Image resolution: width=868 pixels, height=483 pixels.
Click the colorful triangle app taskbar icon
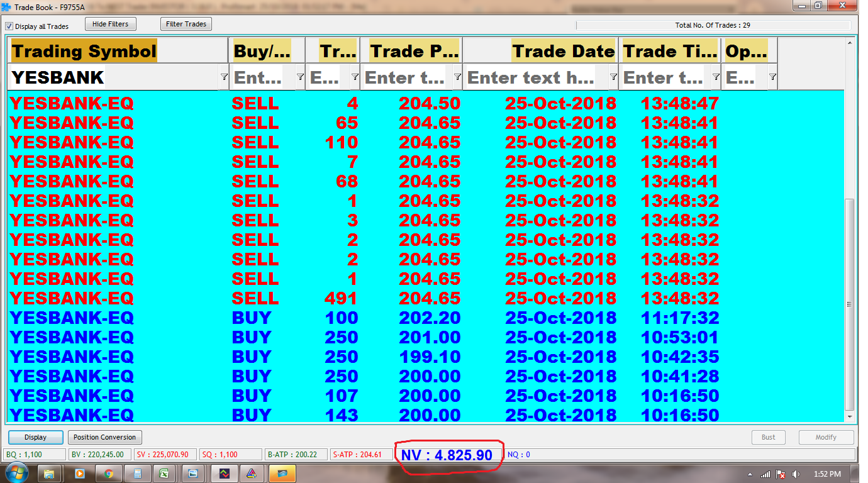(x=251, y=474)
